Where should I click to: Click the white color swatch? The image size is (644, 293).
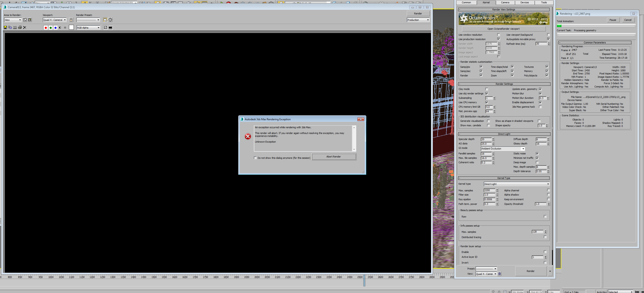tap(71, 27)
